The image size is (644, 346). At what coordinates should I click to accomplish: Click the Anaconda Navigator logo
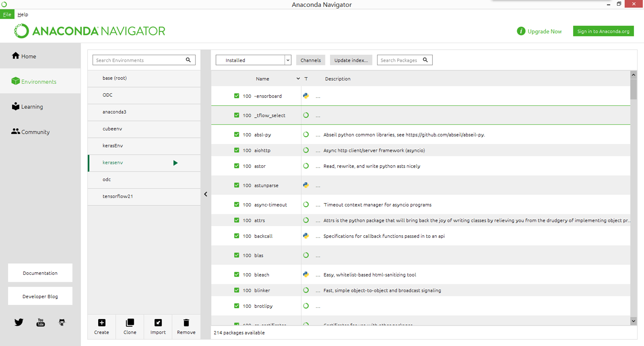point(90,31)
